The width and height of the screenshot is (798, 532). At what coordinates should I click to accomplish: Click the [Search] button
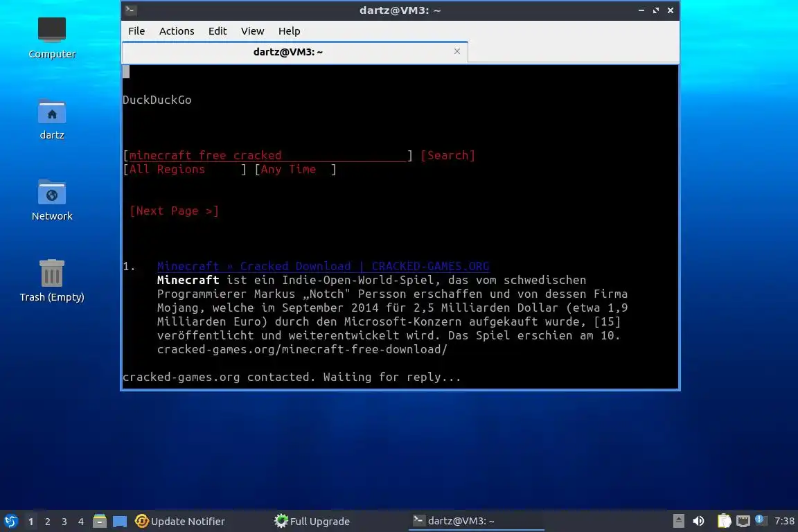point(448,155)
